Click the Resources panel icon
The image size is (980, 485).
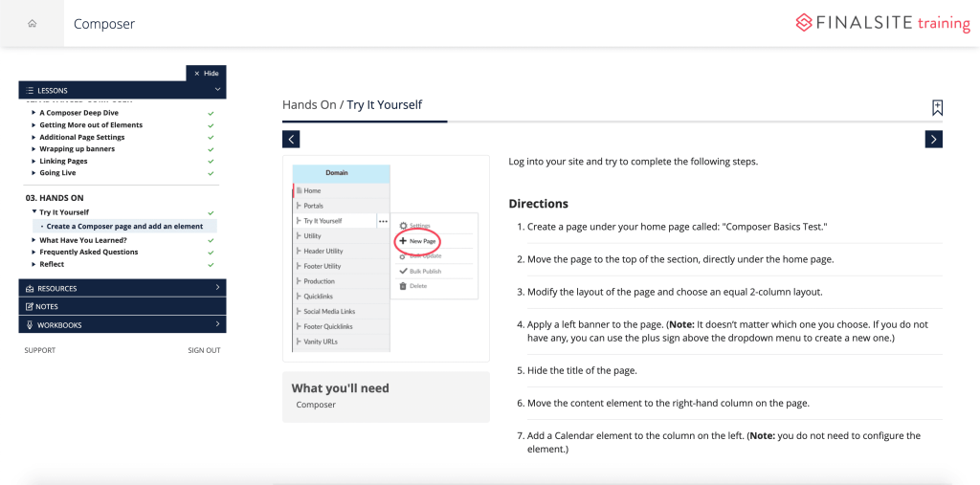30,288
